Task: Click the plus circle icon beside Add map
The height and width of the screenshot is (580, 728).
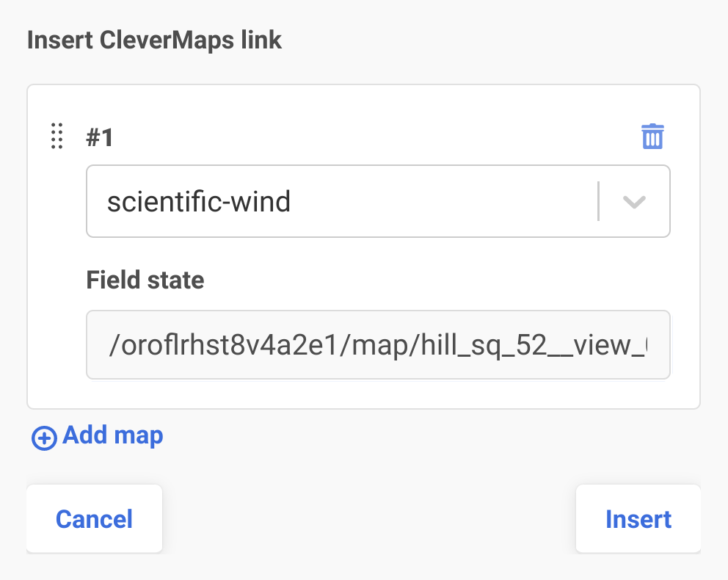Action: 44,438
